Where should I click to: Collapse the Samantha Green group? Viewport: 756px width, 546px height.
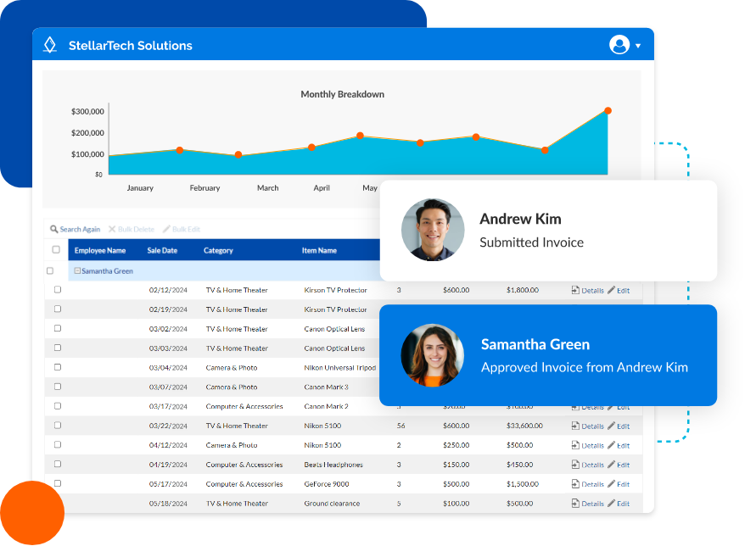click(x=78, y=270)
